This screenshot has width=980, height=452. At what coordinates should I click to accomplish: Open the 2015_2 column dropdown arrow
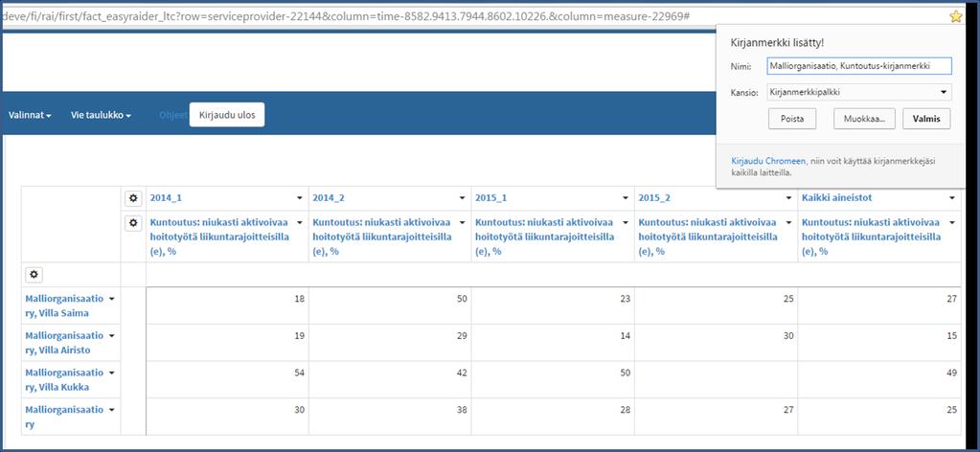coord(788,198)
